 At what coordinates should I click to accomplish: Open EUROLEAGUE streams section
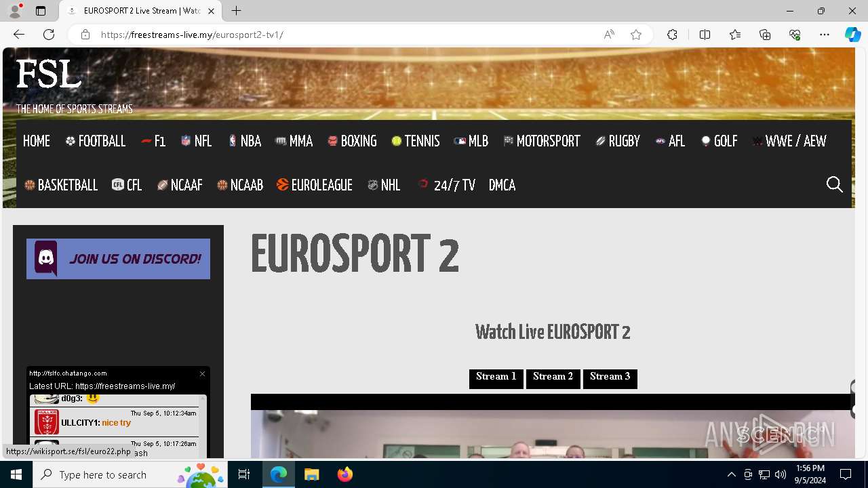315,185
